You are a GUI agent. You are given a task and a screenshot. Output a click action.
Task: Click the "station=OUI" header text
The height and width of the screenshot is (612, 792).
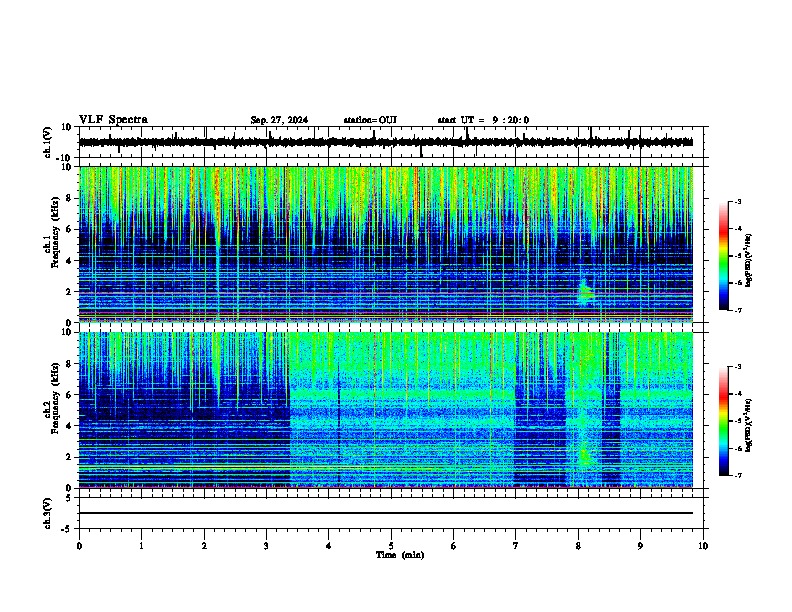370,120
